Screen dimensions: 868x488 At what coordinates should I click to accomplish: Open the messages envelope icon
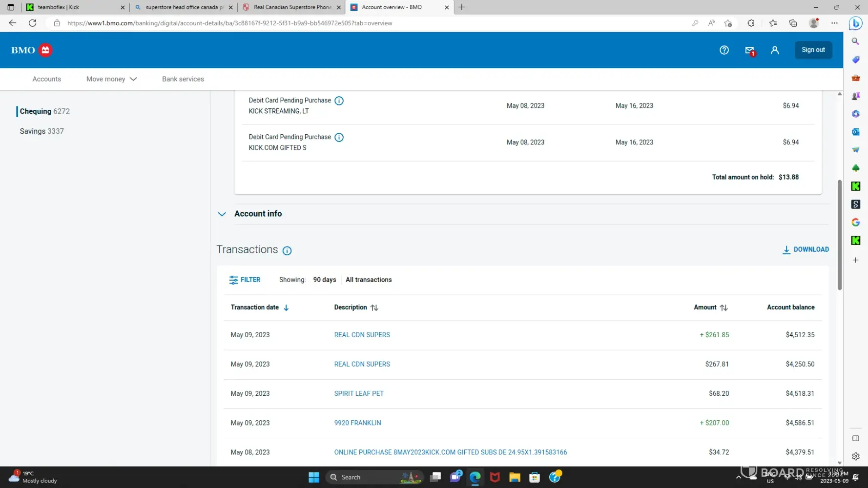click(749, 50)
